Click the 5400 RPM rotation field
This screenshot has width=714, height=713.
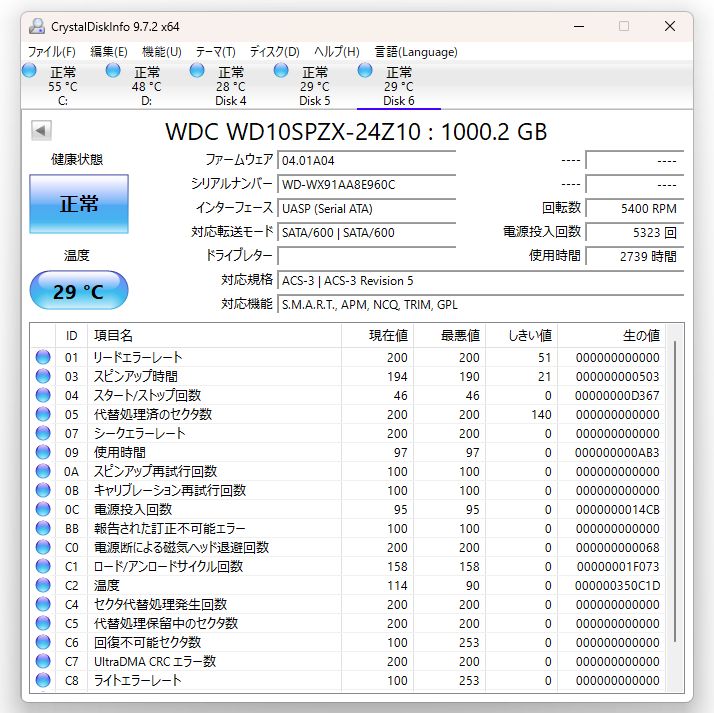click(635, 209)
